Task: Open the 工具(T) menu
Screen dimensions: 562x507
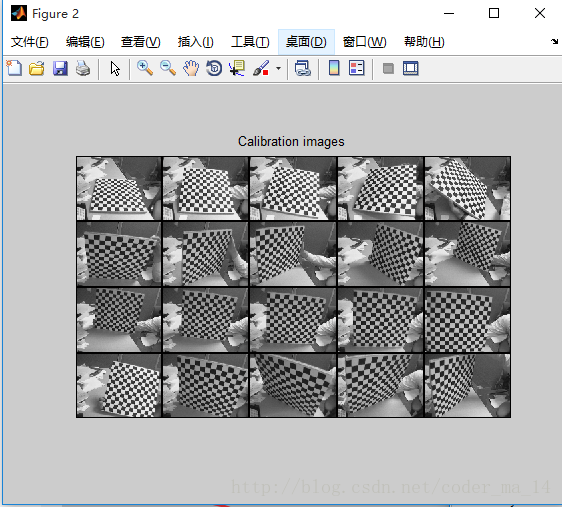Action: (x=250, y=42)
